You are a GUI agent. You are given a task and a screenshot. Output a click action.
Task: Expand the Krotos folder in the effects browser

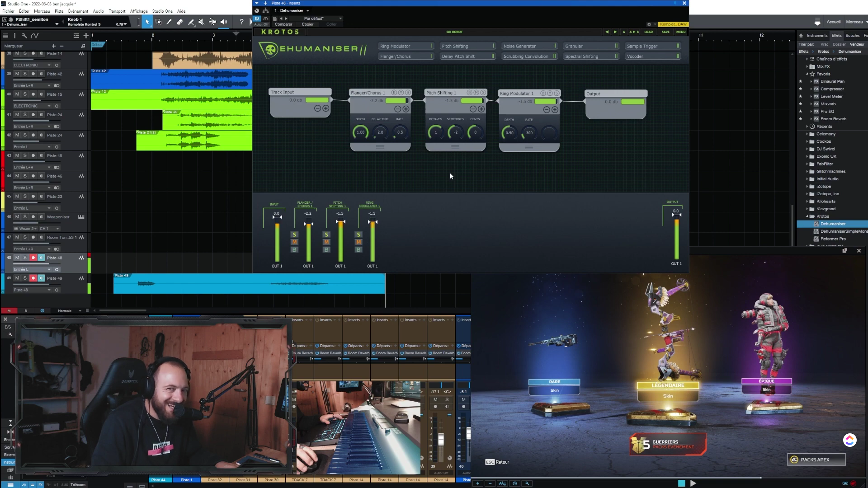point(808,216)
